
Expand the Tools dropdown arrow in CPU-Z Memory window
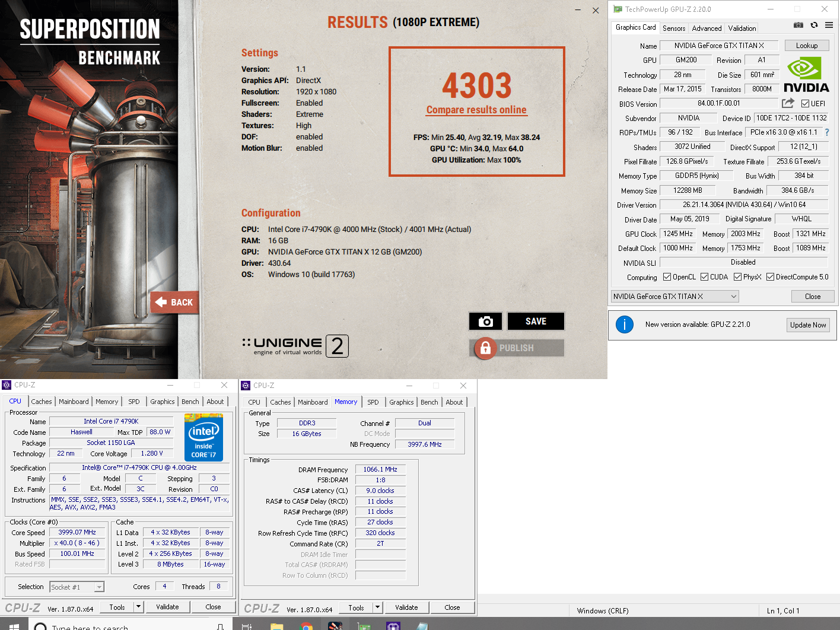[377, 607]
